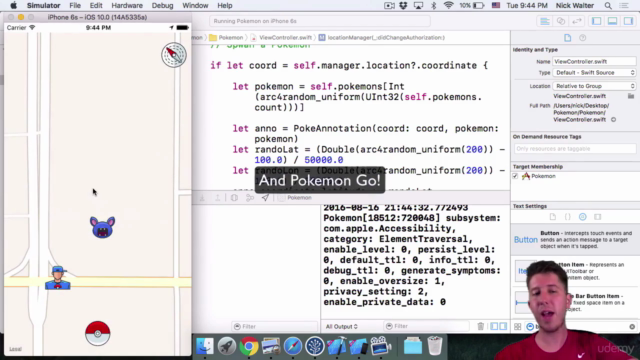Open Google Chrome from the Dock
Viewport: 640px width, 360px height.
[249, 346]
